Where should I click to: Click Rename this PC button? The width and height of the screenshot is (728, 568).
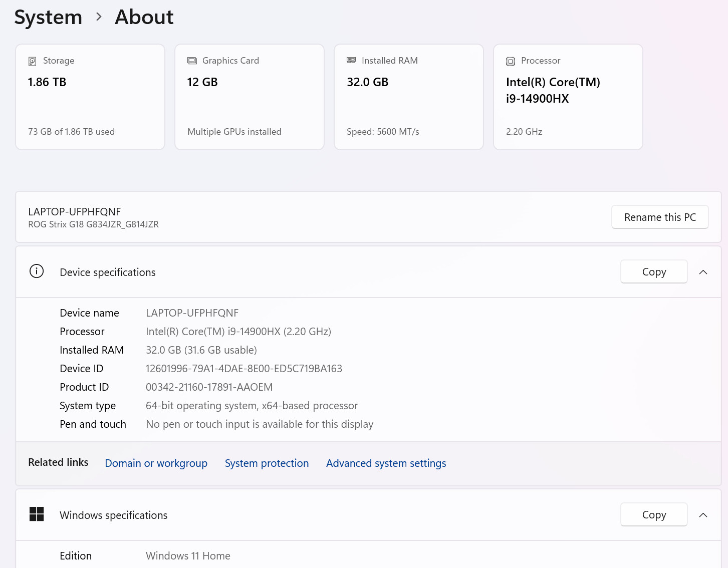click(x=660, y=217)
